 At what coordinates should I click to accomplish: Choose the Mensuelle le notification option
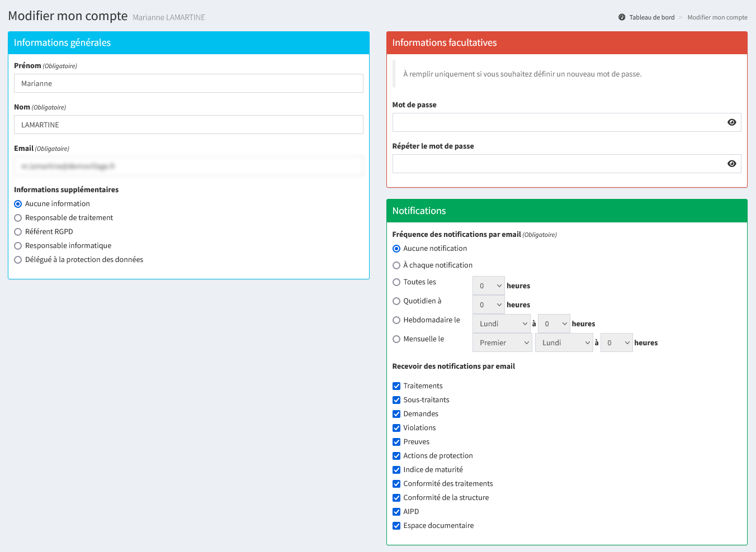396,339
